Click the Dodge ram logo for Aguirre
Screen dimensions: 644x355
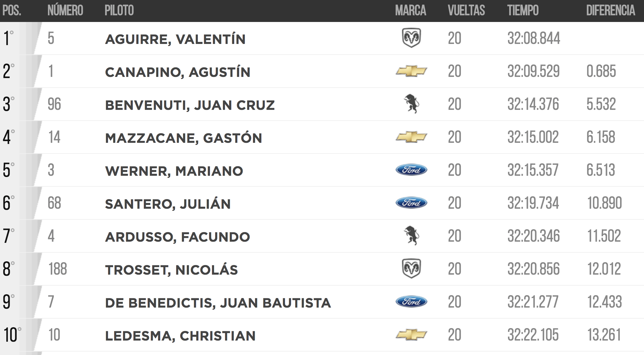411,38
